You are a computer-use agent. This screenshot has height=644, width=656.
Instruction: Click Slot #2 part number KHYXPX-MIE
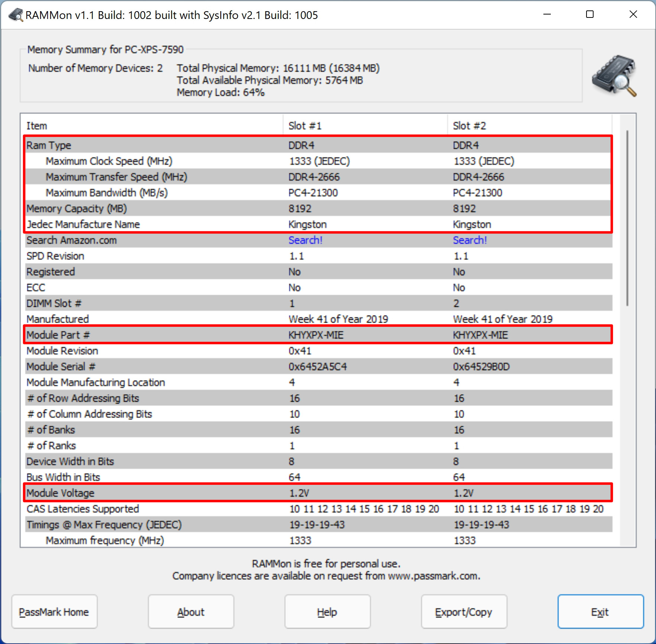480,335
